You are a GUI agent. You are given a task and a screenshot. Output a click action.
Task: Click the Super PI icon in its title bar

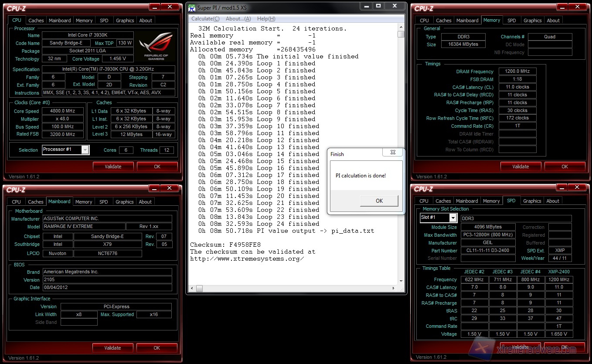[x=192, y=7]
